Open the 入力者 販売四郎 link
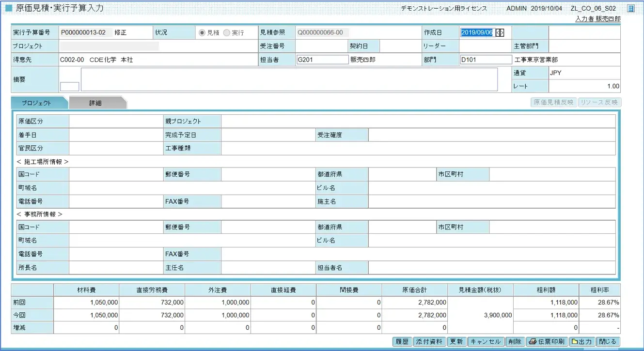 click(x=597, y=19)
